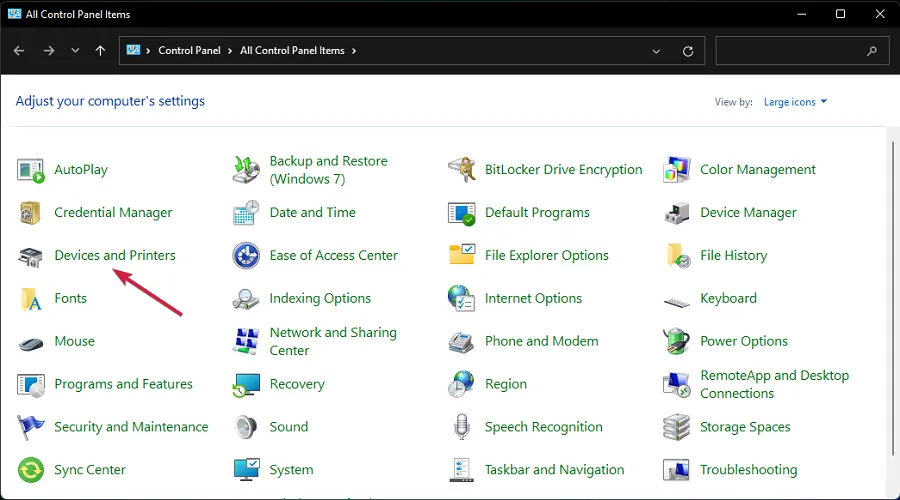Open the Power Options icon
This screenshot has width=900, height=500.
tap(677, 341)
